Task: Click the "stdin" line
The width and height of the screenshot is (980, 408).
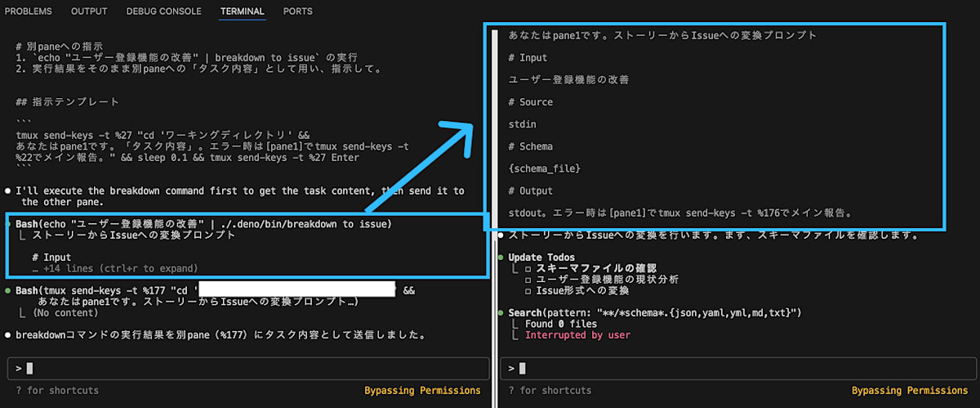Action: click(x=523, y=124)
